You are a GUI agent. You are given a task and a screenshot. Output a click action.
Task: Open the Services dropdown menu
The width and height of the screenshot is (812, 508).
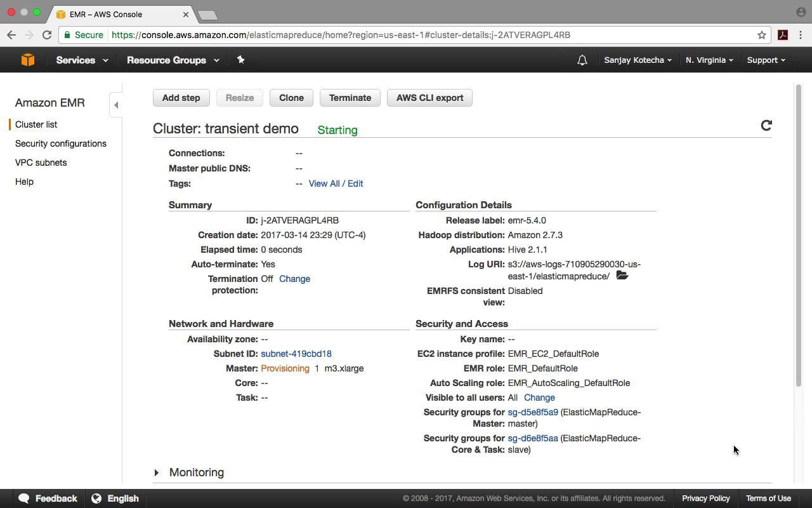[82, 60]
